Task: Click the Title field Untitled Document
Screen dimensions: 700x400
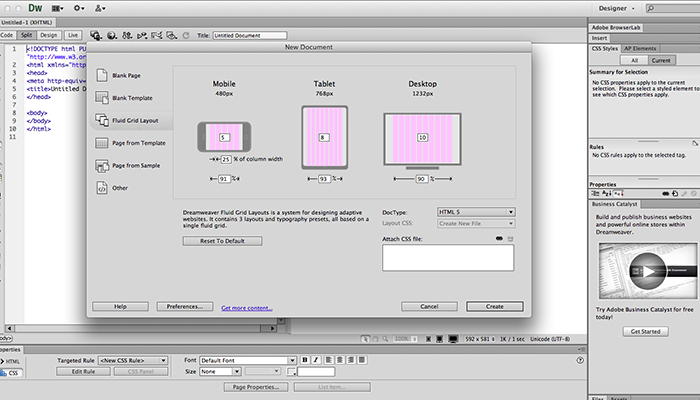Action: 250,35
